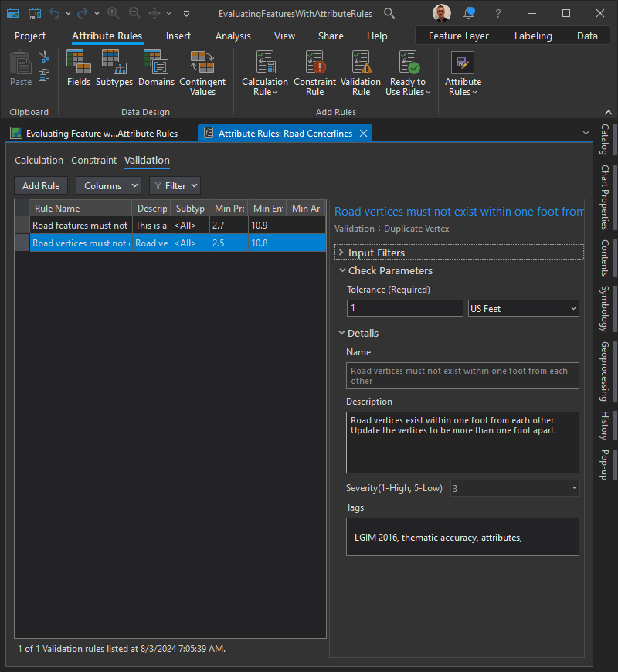Add a Validation Rule
This screenshot has height=672, width=618.
(x=361, y=73)
